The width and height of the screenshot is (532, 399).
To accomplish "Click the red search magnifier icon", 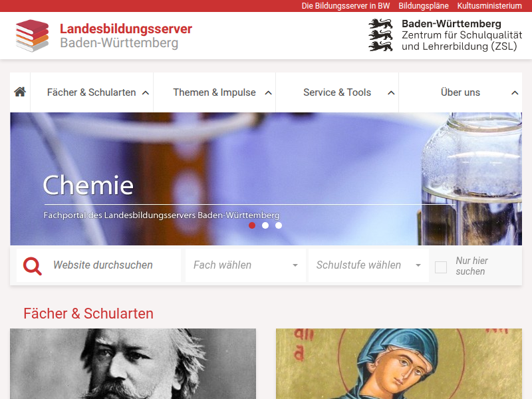I will point(32,266).
